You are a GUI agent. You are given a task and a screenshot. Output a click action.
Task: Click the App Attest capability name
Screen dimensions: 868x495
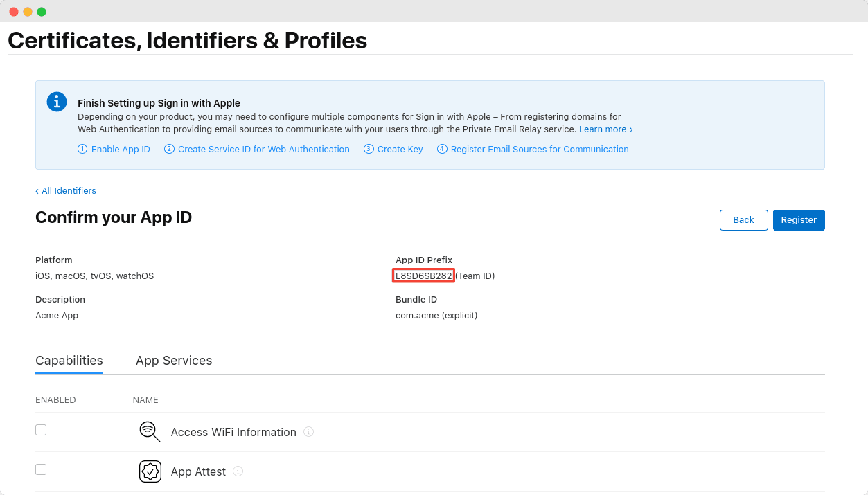tap(198, 471)
